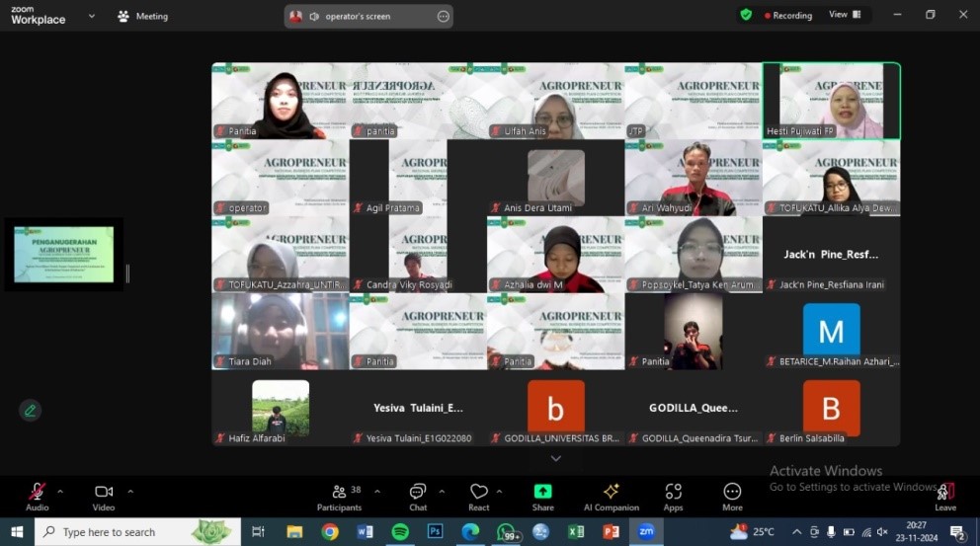
Task: Click the GODILLA_Queenadira name label
Action: tap(694, 438)
